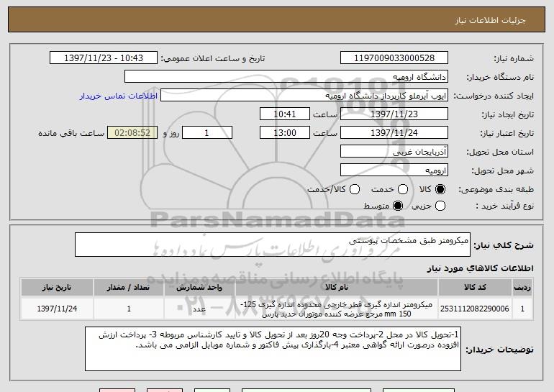Screen dimensions: 554x392
Task: Select the کالا radio button
Action: tap(440, 189)
